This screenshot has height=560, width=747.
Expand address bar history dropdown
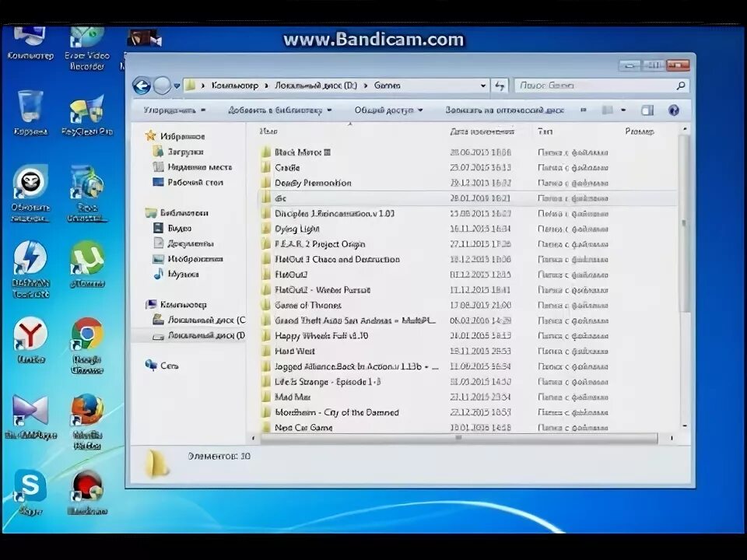[x=483, y=86]
